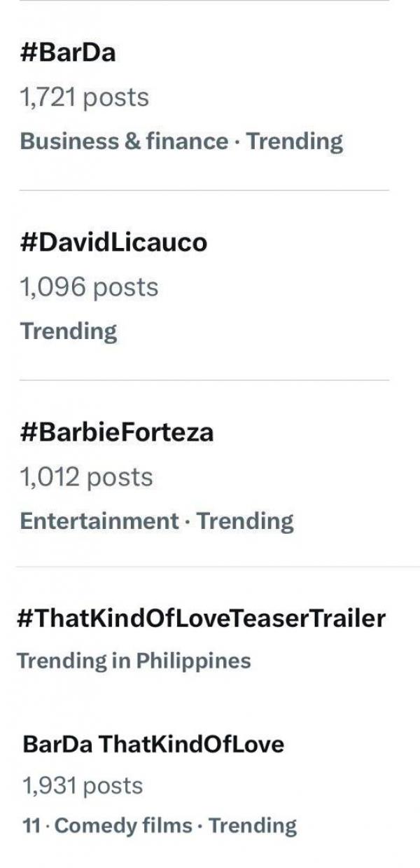This screenshot has width=420, height=868.
Task: Click the 1,721 posts count
Action: click(85, 97)
